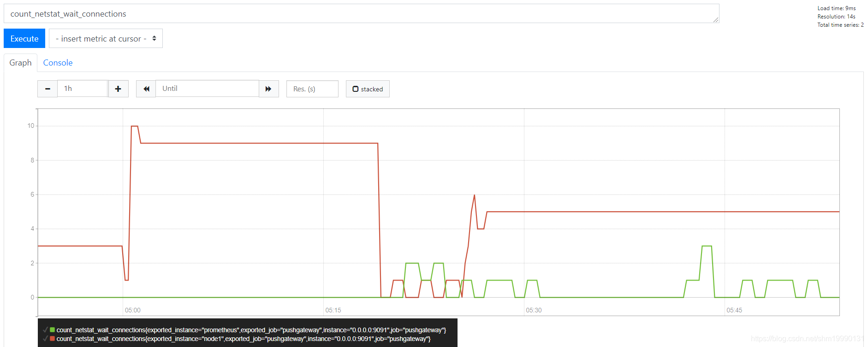
Task: Click the 05:30 x-axis label
Action: click(x=534, y=310)
